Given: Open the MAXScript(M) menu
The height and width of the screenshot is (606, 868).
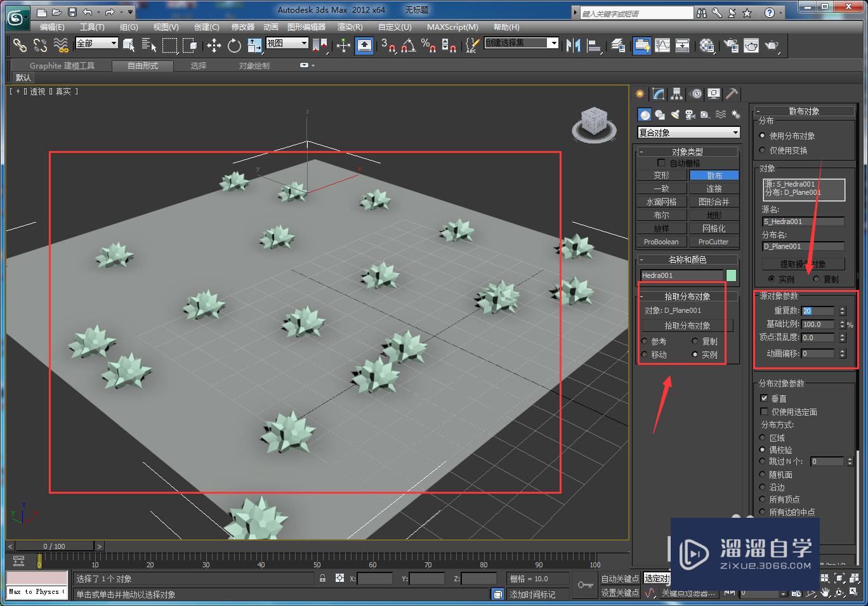Looking at the screenshot, I should tap(452, 27).
